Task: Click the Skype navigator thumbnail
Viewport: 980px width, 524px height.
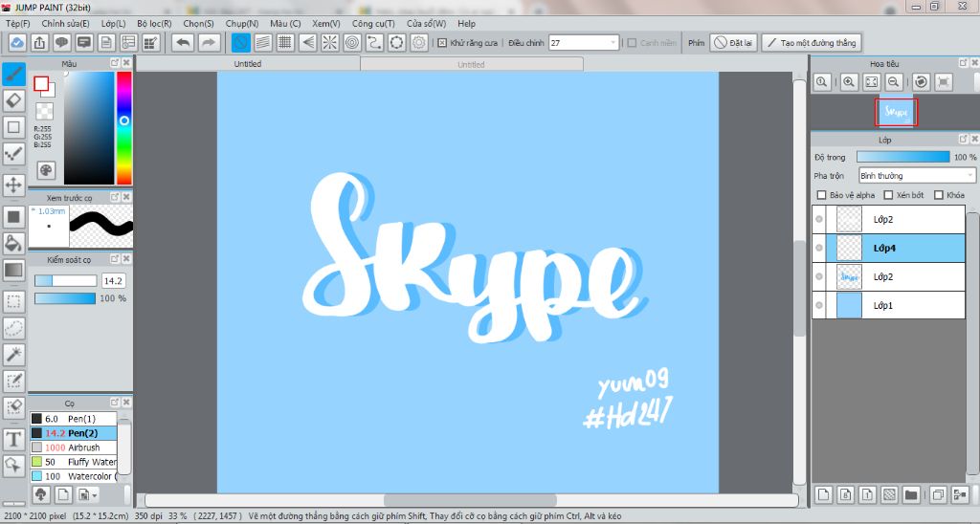Action: click(896, 113)
